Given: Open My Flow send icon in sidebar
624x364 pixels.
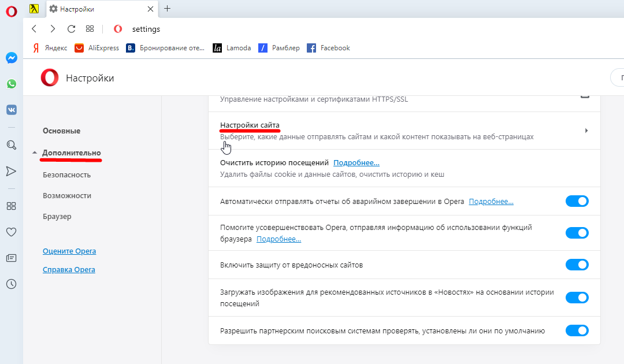Looking at the screenshot, I should click(x=12, y=171).
